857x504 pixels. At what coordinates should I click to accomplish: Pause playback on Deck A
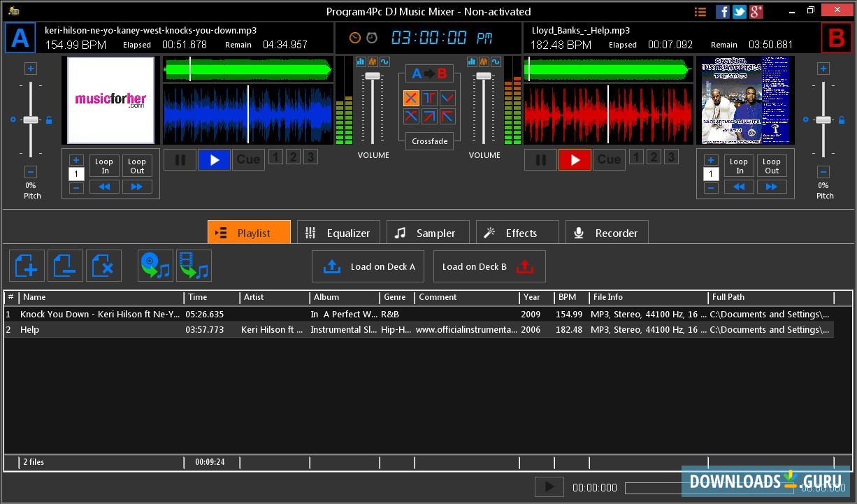point(180,159)
